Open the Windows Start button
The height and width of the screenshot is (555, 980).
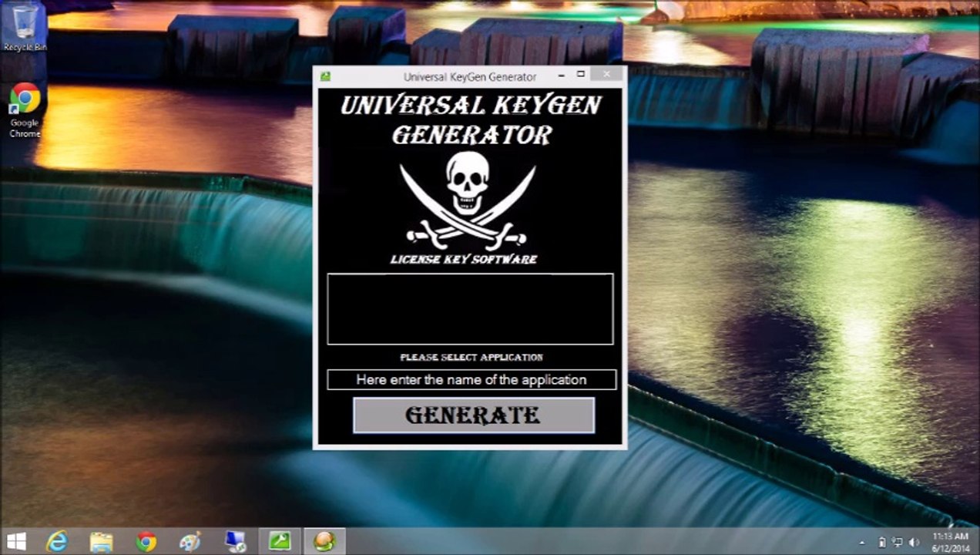(16, 541)
